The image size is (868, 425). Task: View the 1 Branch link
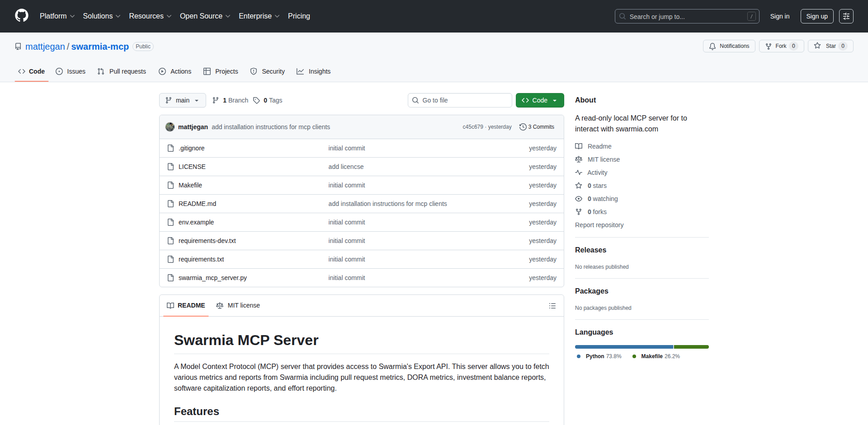pos(231,100)
